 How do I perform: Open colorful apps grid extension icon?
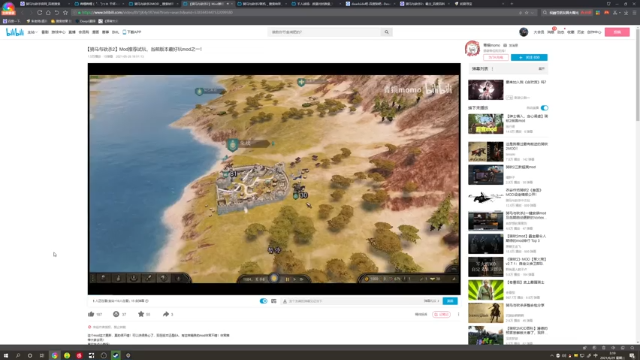(x=598, y=13)
